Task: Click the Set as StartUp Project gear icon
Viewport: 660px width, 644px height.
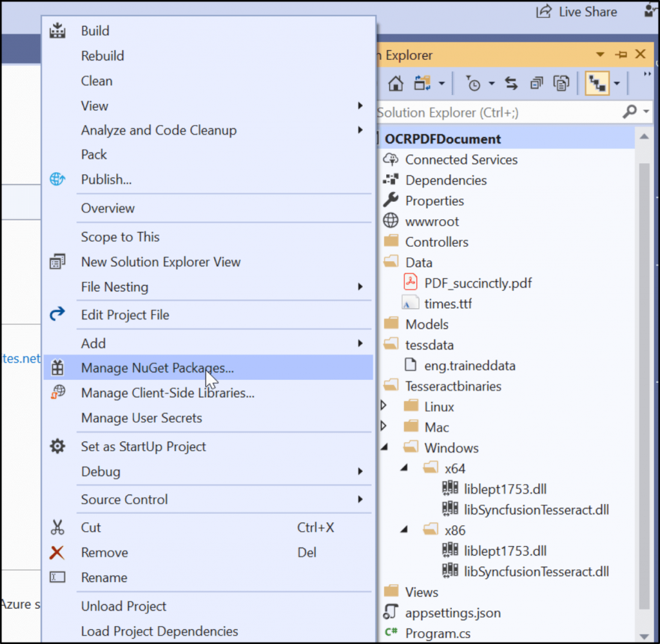Action: [57, 446]
